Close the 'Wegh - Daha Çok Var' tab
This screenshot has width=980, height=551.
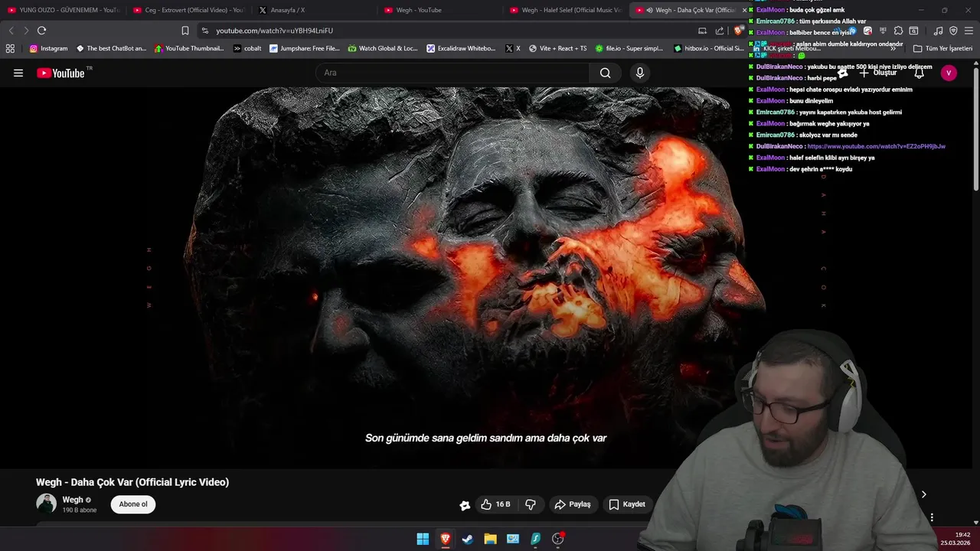tap(744, 10)
